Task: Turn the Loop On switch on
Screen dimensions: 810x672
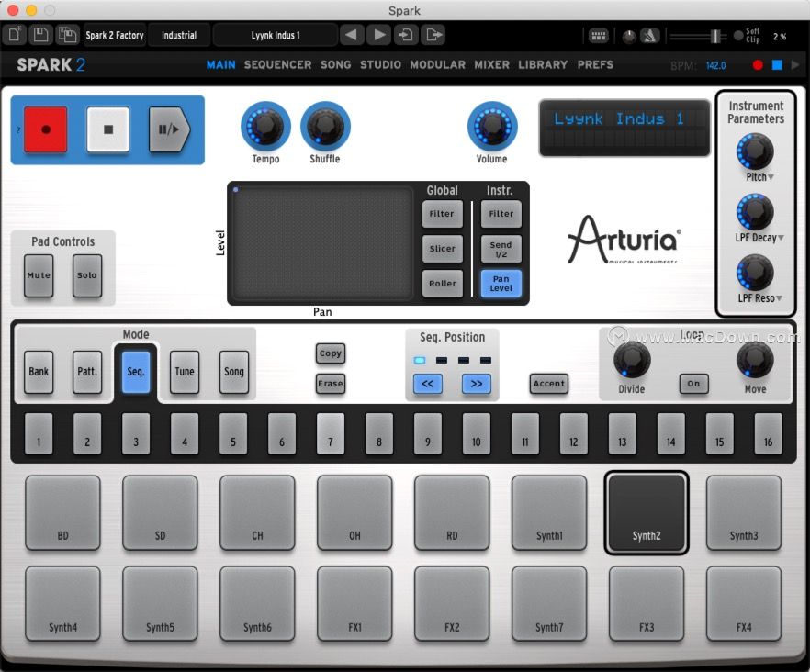Action: 693,383
